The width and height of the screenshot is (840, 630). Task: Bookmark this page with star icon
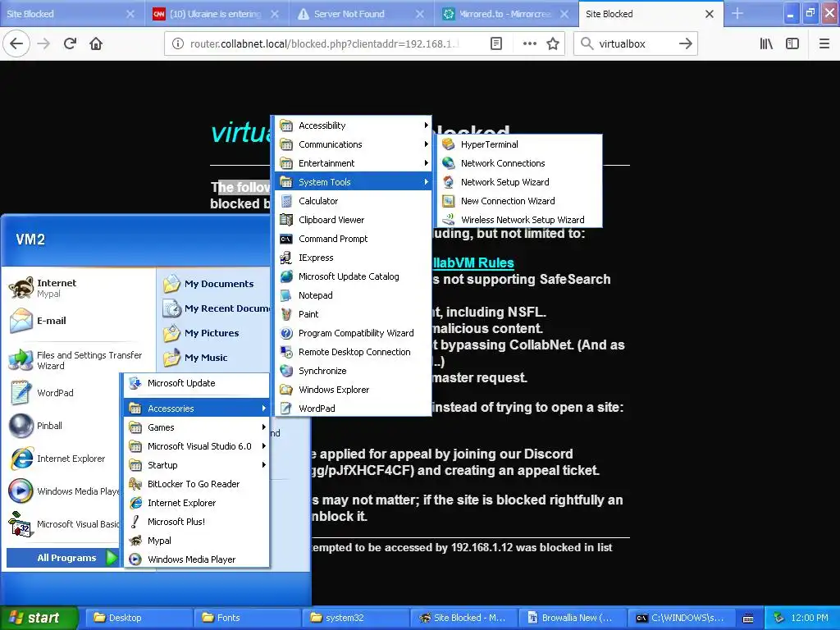pyautogui.click(x=553, y=44)
